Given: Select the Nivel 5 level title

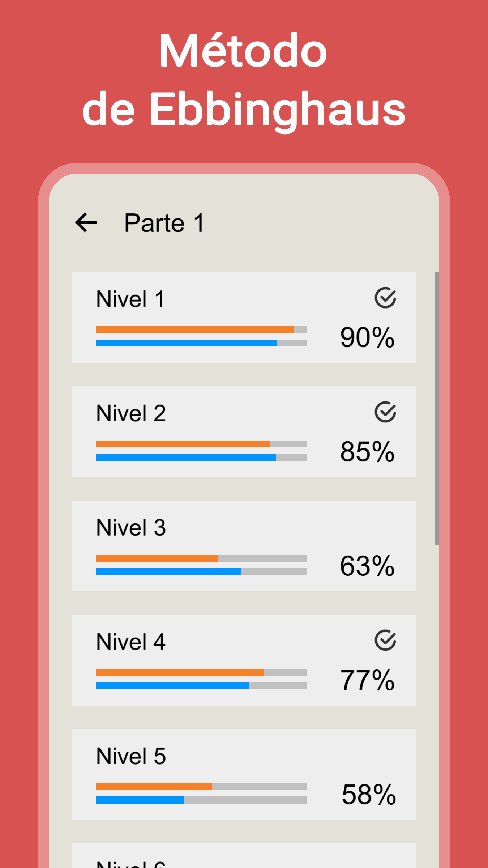Looking at the screenshot, I should [x=131, y=756].
